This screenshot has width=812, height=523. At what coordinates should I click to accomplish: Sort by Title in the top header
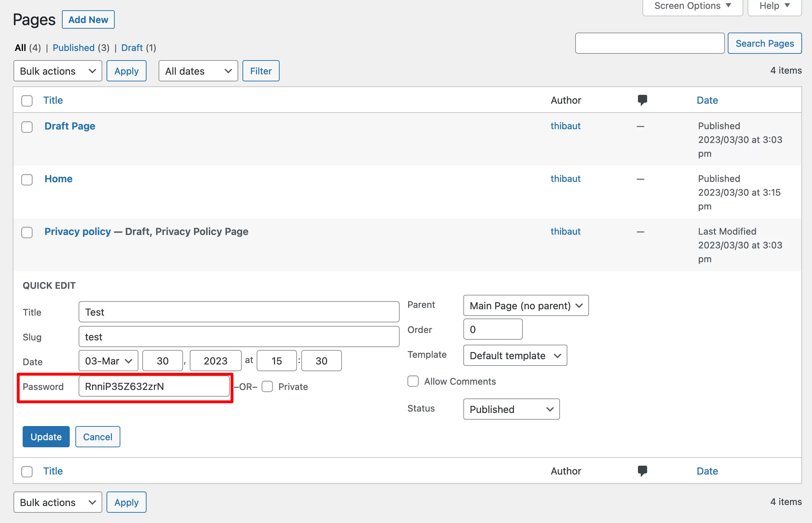[53, 100]
